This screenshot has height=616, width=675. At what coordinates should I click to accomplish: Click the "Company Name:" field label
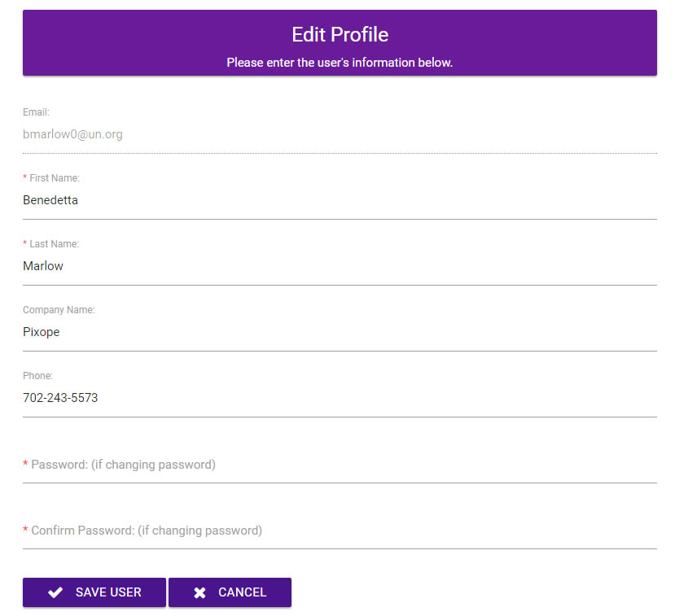(59, 310)
